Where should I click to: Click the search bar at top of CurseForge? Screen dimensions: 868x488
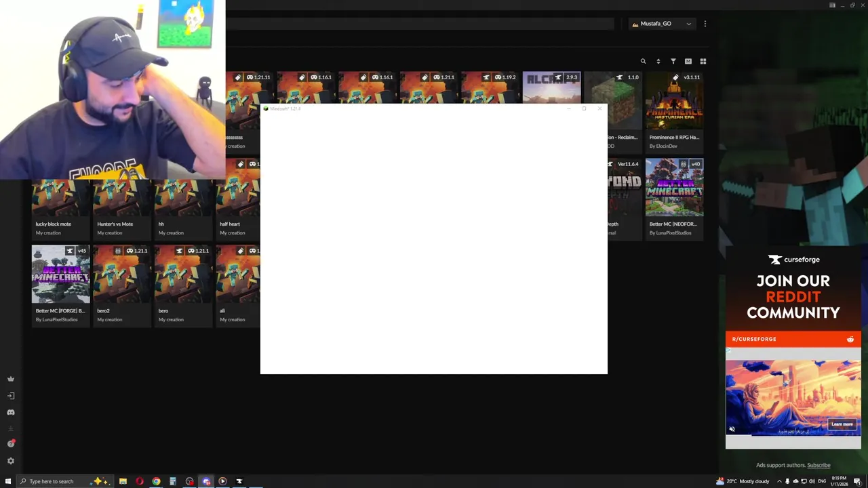click(x=420, y=24)
